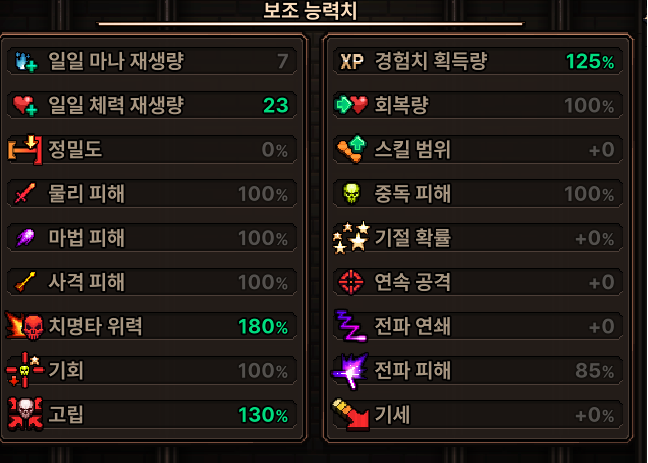Viewport: 648px width, 463px height.
Task: Select the 정밀도 precision icon
Action: click(25, 149)
